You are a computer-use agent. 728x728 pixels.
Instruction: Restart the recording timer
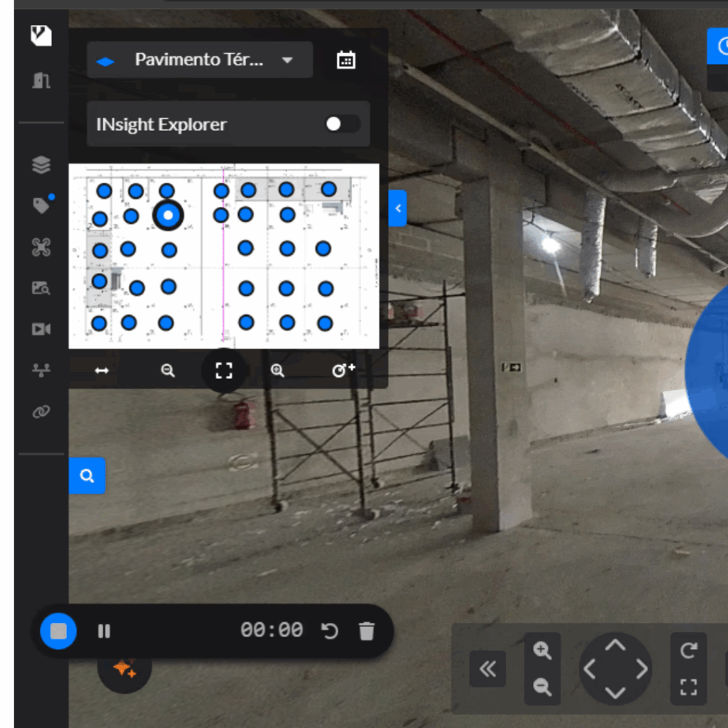point(330,631)
